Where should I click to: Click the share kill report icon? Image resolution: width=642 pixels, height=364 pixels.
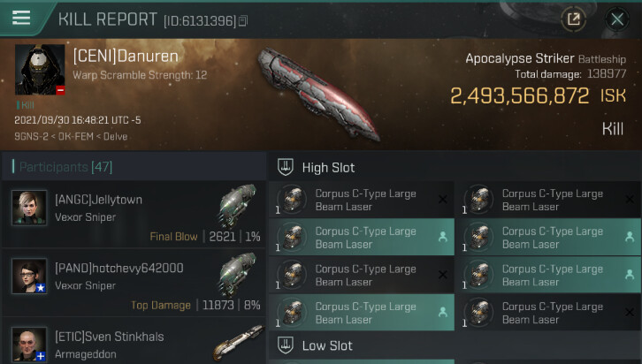(x=573, y=19)
